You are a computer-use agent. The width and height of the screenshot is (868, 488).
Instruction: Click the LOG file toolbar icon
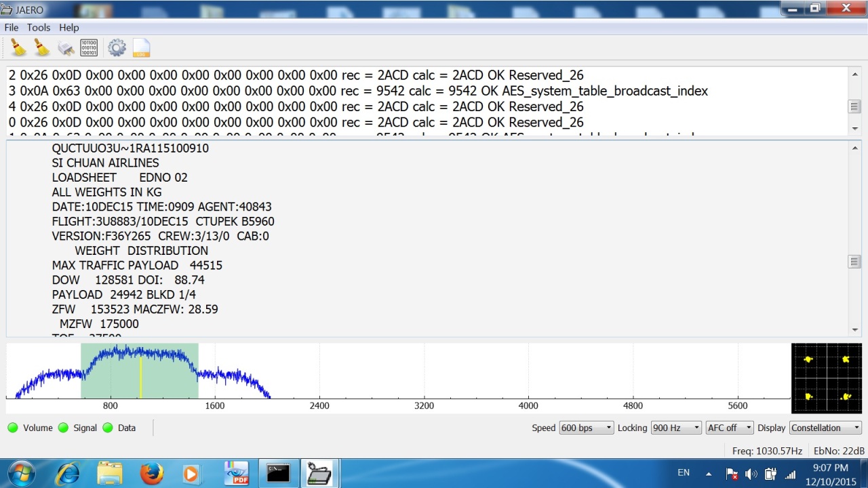(141, 47)
